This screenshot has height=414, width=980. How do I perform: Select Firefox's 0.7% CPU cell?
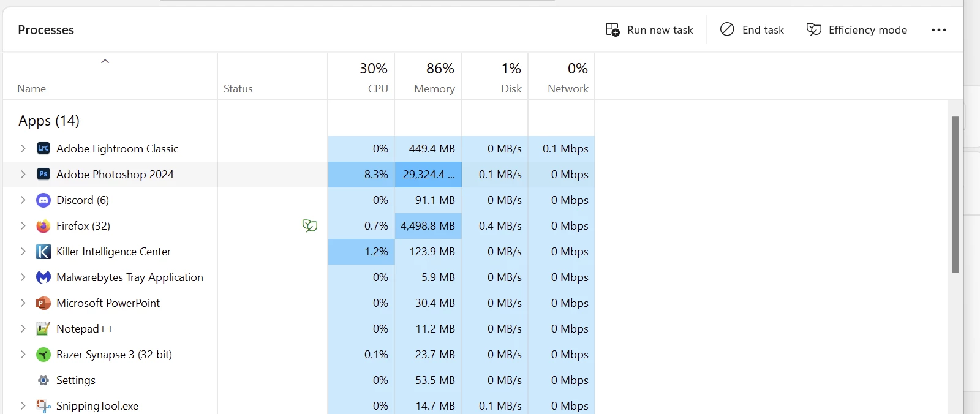pyautogui.click(x=361, y=225)
